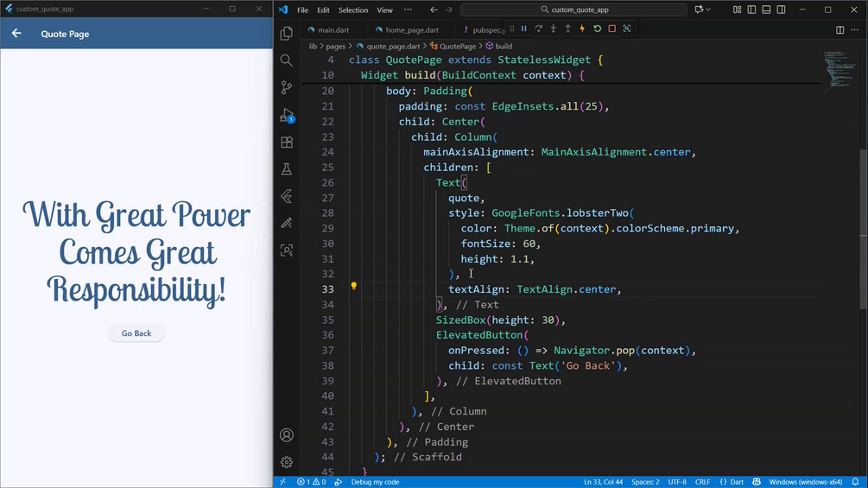Click the code minimap

pos(839,72)
